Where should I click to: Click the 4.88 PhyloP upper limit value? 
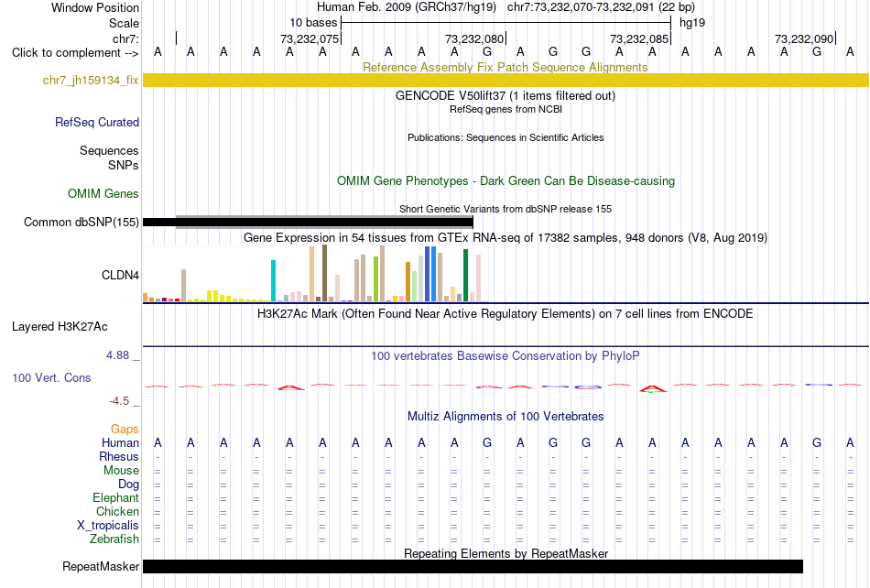pyautogui.click(x=117, y=355)
